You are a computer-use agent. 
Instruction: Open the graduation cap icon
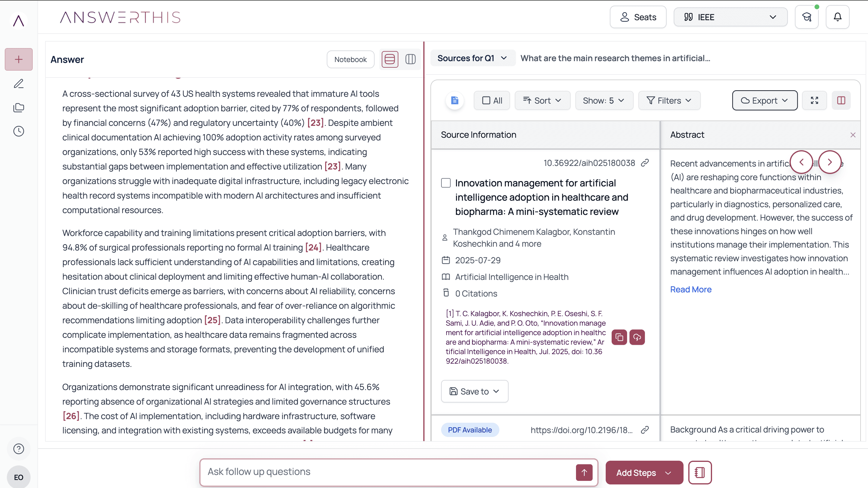(x=806, y=17)
